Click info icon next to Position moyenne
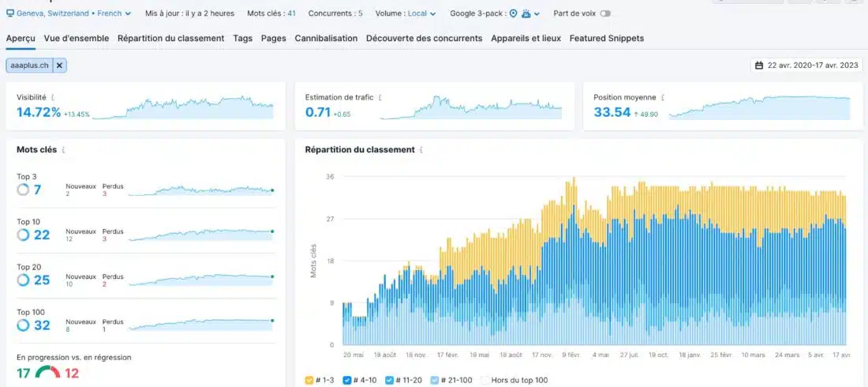The image size is (868, 387). (662, 98)
